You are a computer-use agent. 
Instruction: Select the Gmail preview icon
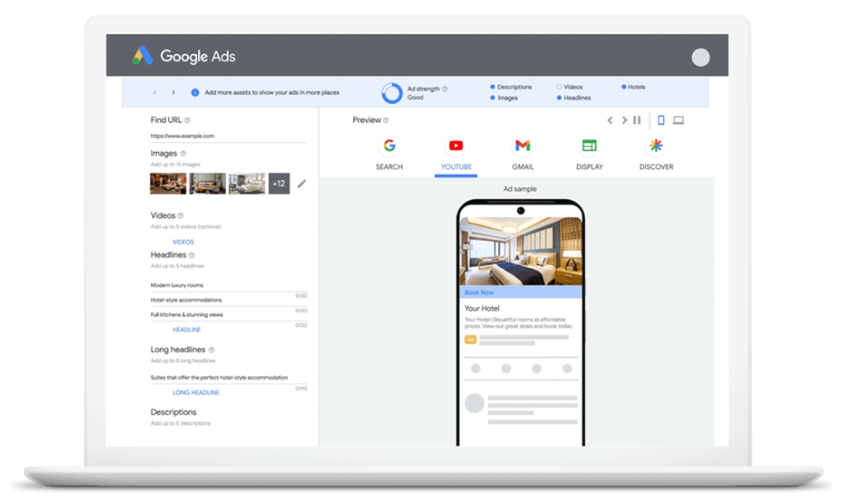pos(522,146)
